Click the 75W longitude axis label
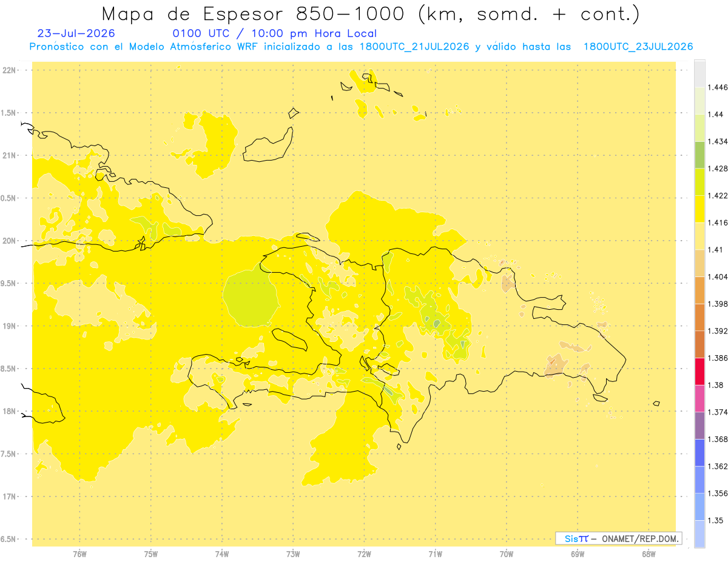Screen dimensions: 728x562 point(150,554)
